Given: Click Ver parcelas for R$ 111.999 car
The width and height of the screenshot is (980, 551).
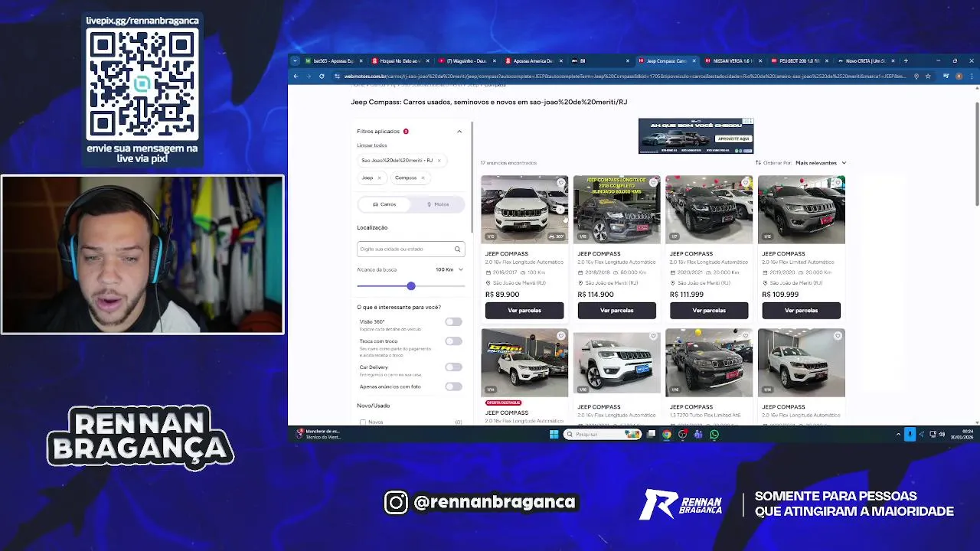Looking at the screenshot, I should click(x=709, y=310).
